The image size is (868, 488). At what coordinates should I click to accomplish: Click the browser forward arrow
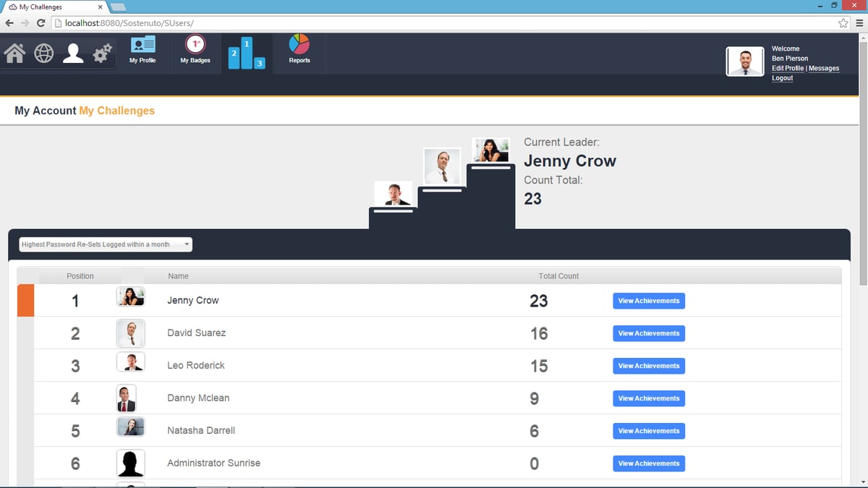[x=25, y=23]
